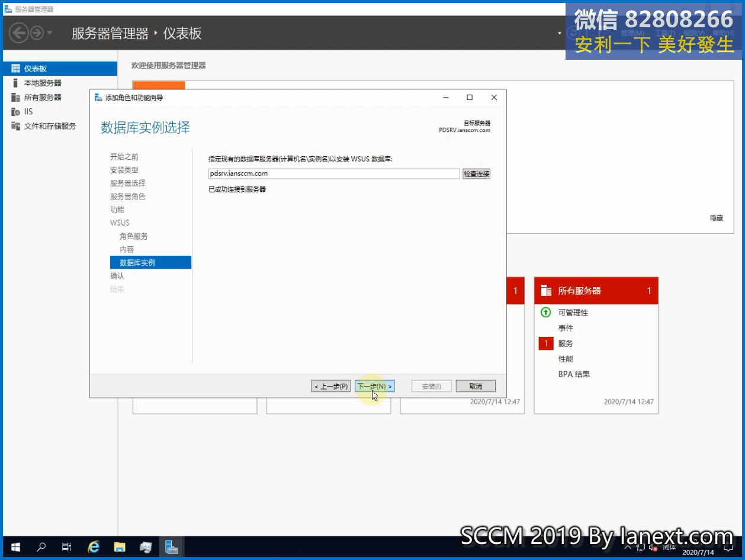The width and height of the screenshot is (745, 560).
Task: Go to the 开始之前 wizard step
Action: pos(124,157)
